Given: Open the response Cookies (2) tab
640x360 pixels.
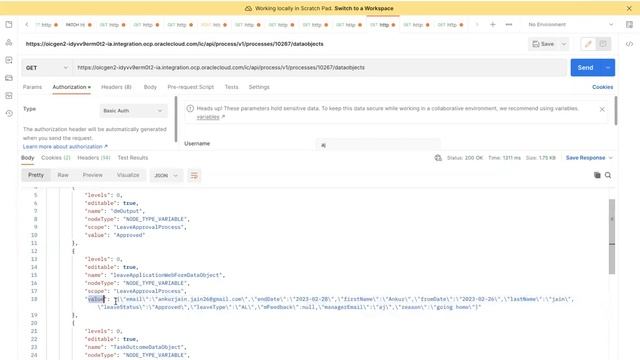Looking at the screenshot, I should click(56, 158).
